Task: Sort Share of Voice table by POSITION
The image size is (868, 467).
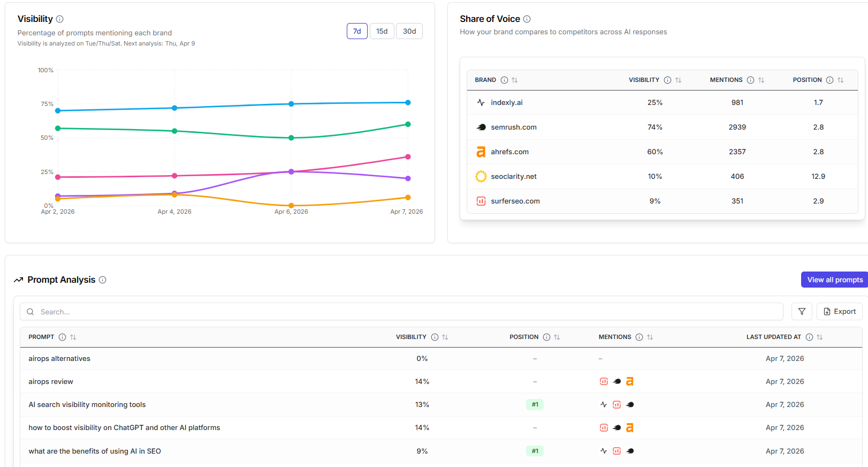Action: pyautogui.click(x=840, y=80)
